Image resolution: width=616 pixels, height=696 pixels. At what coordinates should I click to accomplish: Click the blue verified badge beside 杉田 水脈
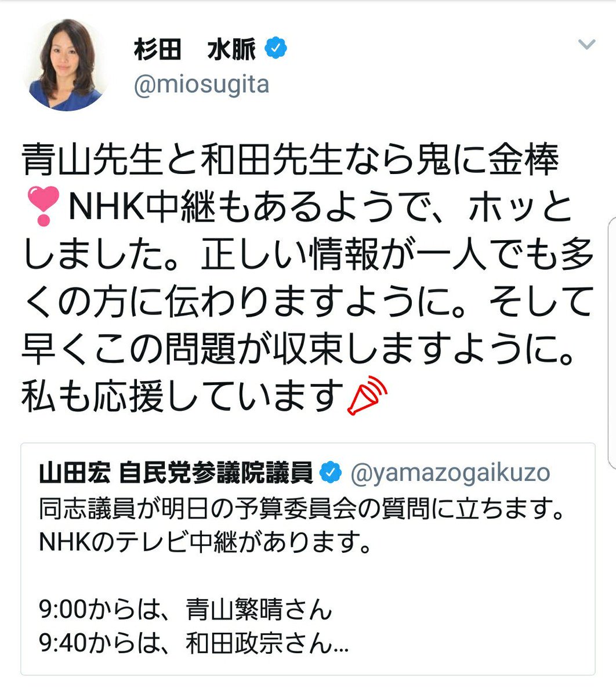coord(276,49)
